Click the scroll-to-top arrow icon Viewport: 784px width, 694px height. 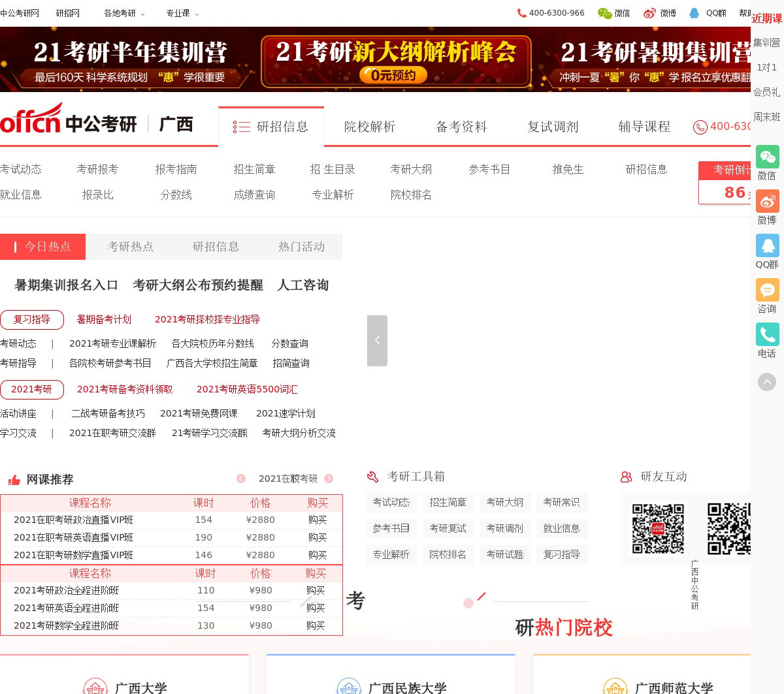tap(767, 382)
